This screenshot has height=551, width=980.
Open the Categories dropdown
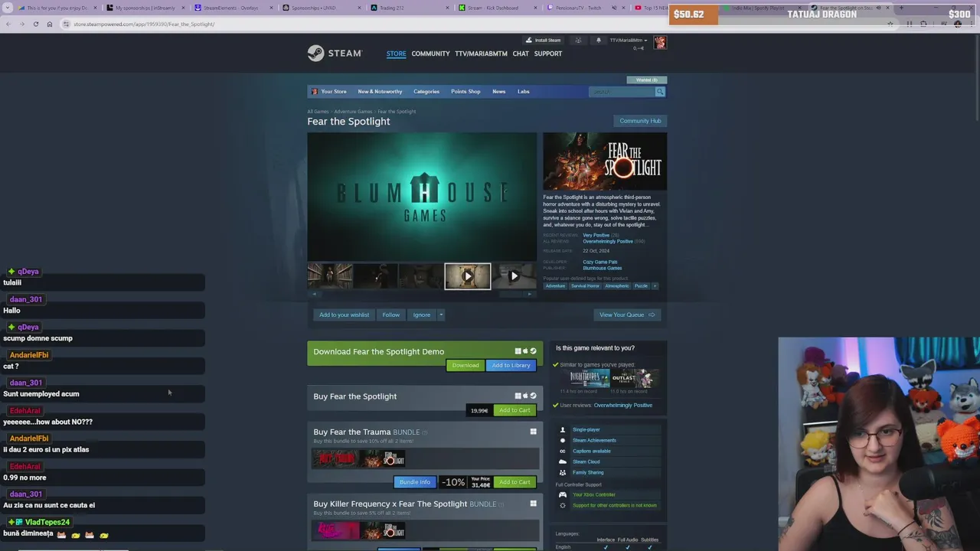[426, 91]
